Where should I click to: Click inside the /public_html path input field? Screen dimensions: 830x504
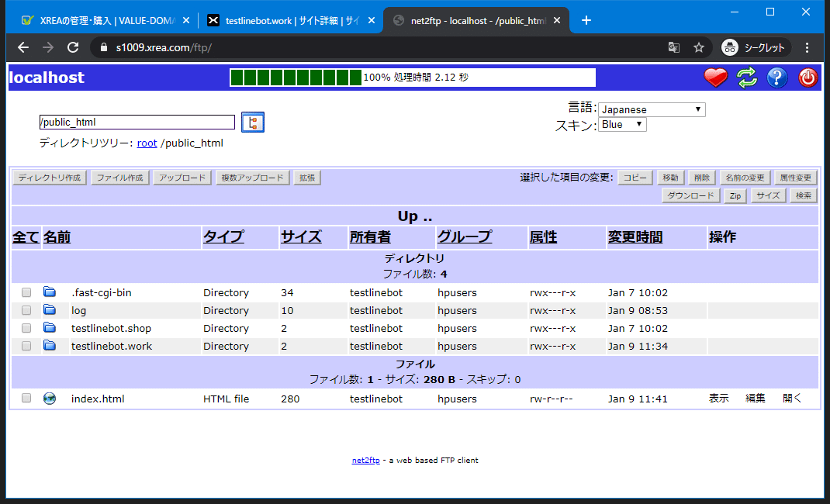137,122
